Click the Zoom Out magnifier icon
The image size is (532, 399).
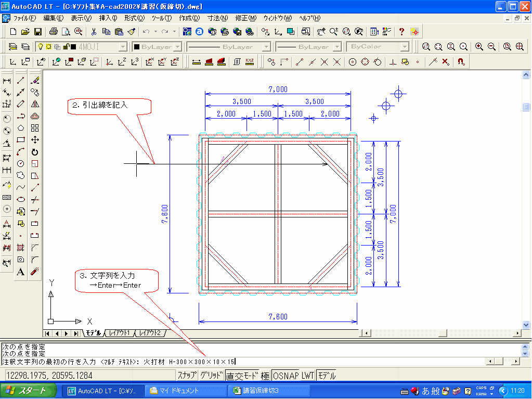point(491,46)
